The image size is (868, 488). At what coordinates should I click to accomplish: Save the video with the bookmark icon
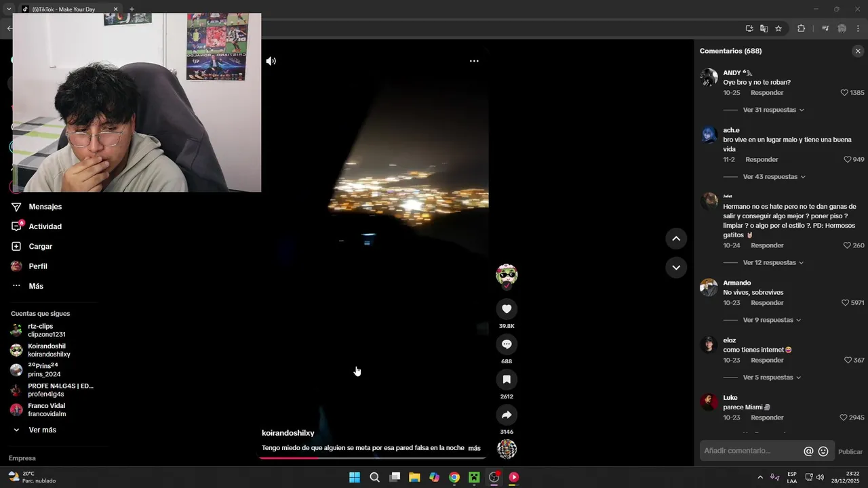(507, 380)
